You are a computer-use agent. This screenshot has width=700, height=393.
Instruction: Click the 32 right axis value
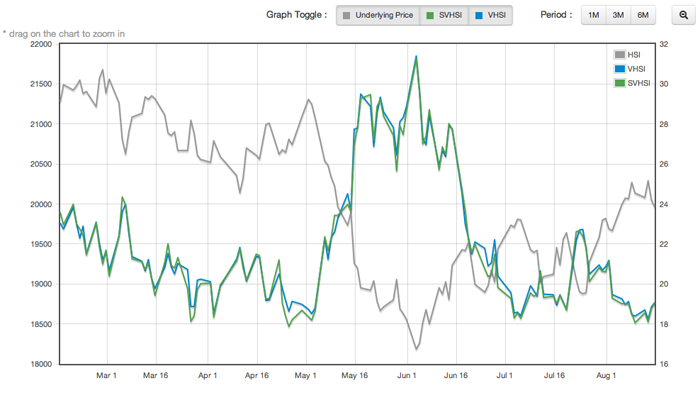click(664, 44)
